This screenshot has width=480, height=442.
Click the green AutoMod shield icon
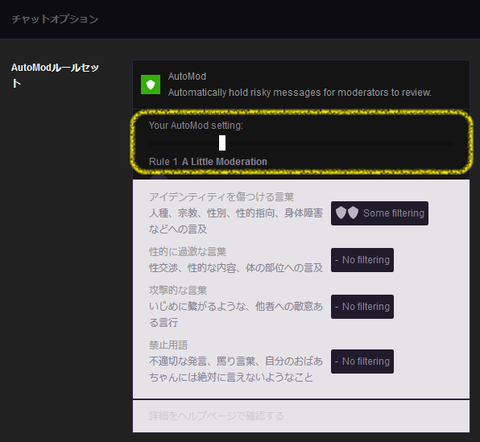coord(150,84)
